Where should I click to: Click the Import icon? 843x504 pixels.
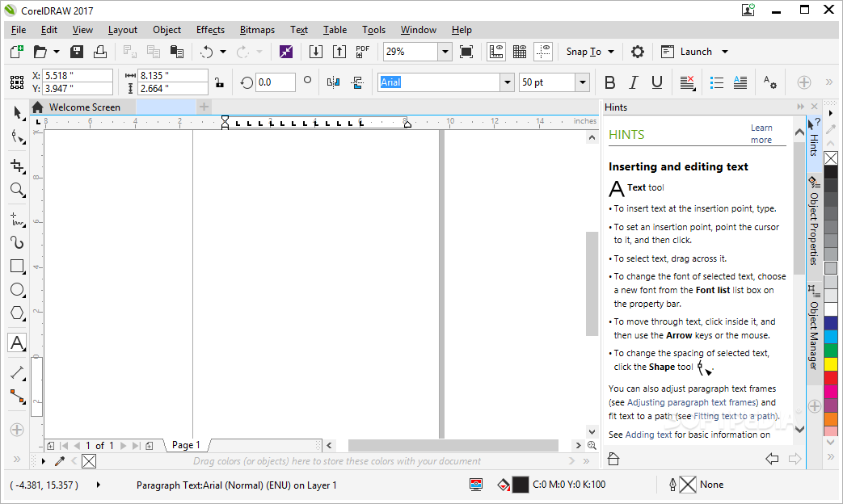[315, 52]
